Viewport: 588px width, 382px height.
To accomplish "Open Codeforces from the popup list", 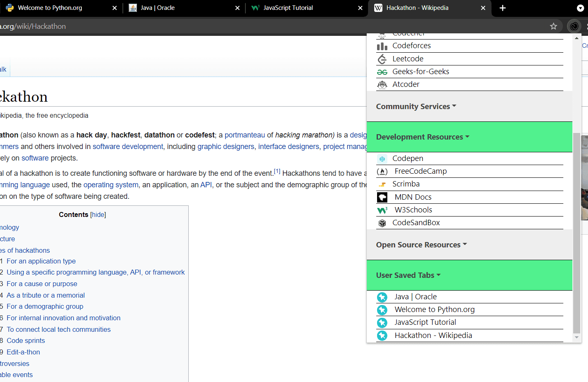I will coord(412,46).
